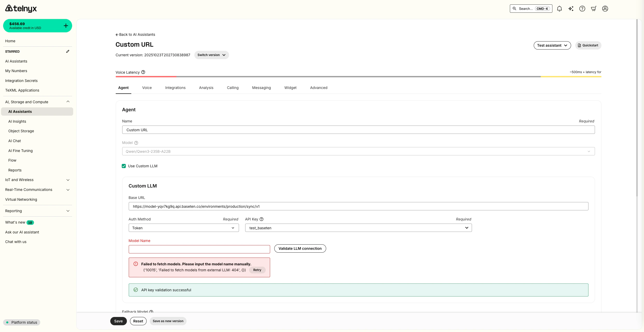
Task: Open the Switch version dropdown
Action: click(211, 55)
